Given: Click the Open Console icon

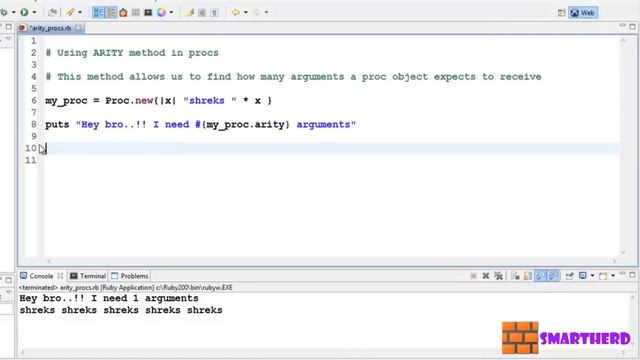Looking at the screenshot, I should tap(603, 276).
